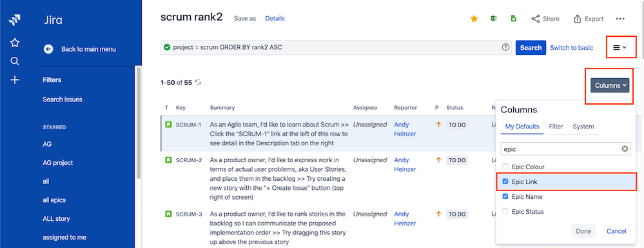Click the Back to main menu arrow icon
Image resolution: width=644 pixels, height=248 pixels.
coord(48,49)
